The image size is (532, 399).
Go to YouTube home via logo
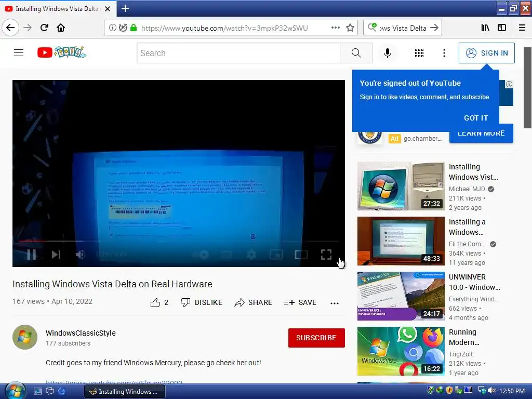[62, 52]
